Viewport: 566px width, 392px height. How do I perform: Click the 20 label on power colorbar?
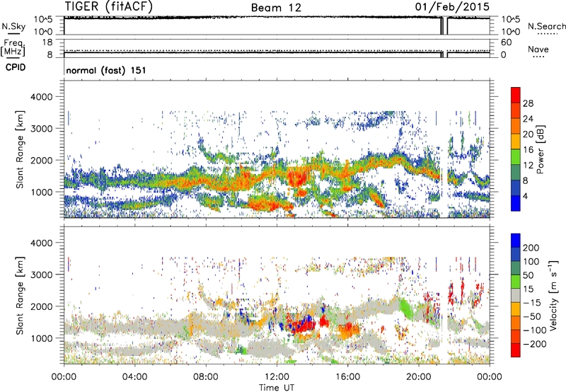(x=528, y=134)
